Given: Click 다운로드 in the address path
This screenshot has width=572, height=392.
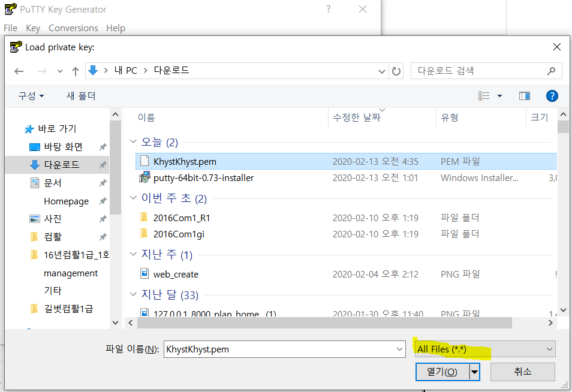Looking at the screenshot, I should [171, 70].
